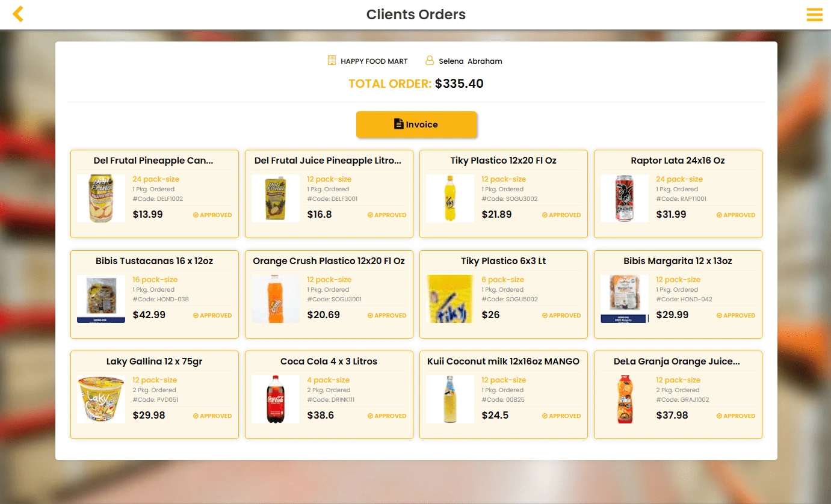Open the hamburger menu
The image size is (831, 504).
point(814,14)
